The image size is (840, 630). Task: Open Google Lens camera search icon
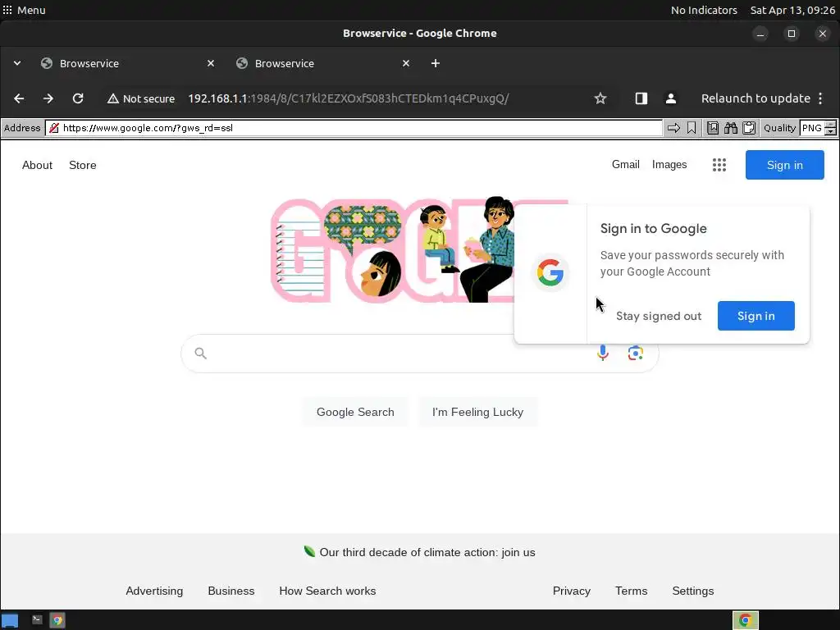point(636,353)
